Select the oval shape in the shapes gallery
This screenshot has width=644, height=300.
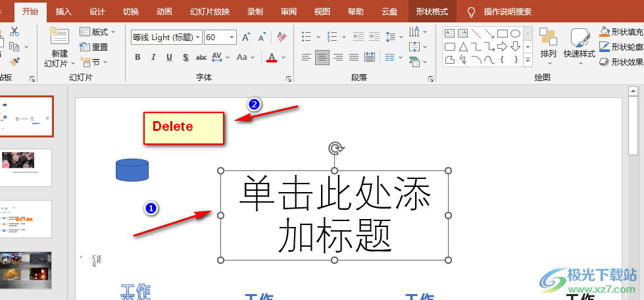[516, 34]
